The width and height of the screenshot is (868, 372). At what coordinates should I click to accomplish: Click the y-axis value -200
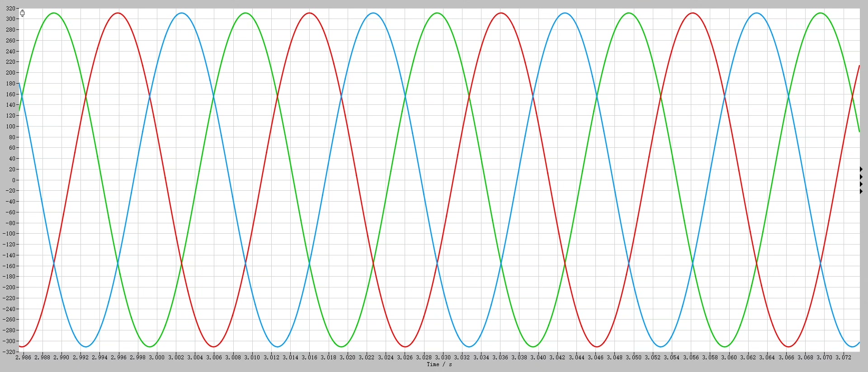click(x=9, y=287)
